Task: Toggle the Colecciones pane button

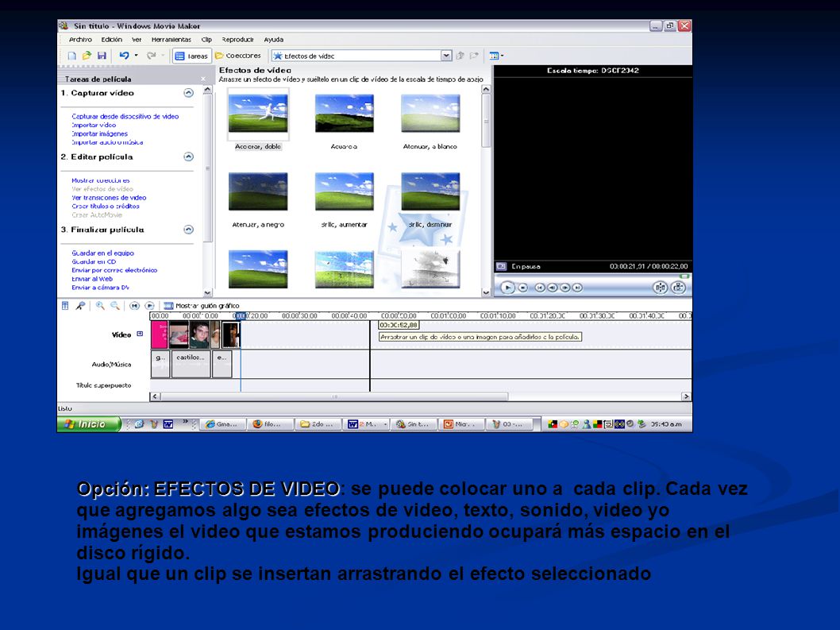Action: tap(238, 56)
